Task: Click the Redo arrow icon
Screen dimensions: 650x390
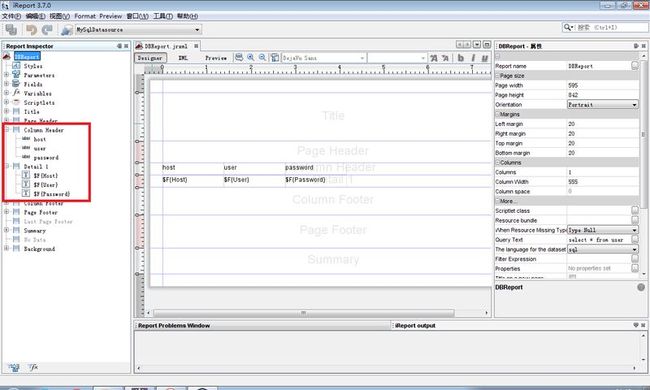Action: click(x=48, y=29)
